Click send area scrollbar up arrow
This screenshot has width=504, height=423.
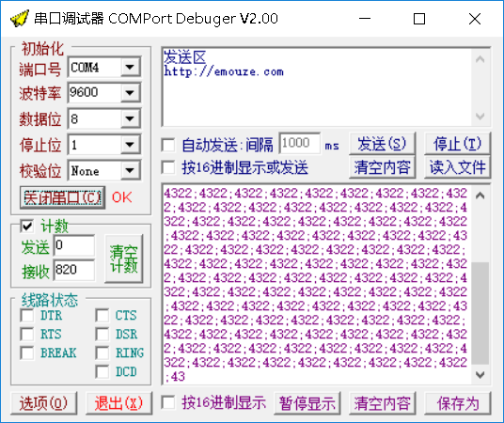click(480, 59)
